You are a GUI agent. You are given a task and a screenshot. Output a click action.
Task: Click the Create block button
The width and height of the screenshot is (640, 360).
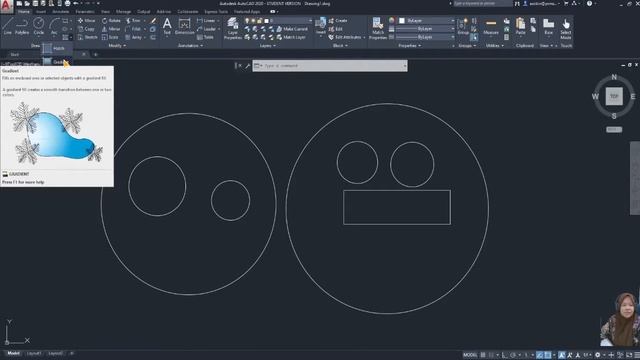click(x=338, y=20)
